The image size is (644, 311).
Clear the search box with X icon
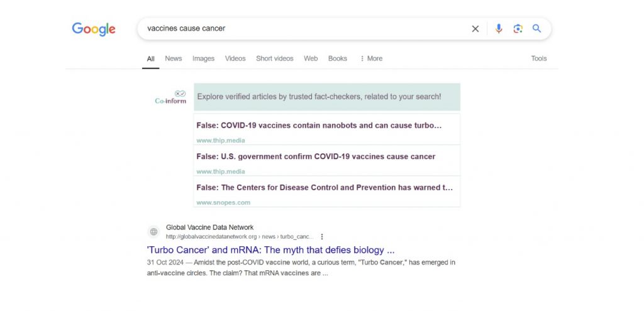point(475,29)
